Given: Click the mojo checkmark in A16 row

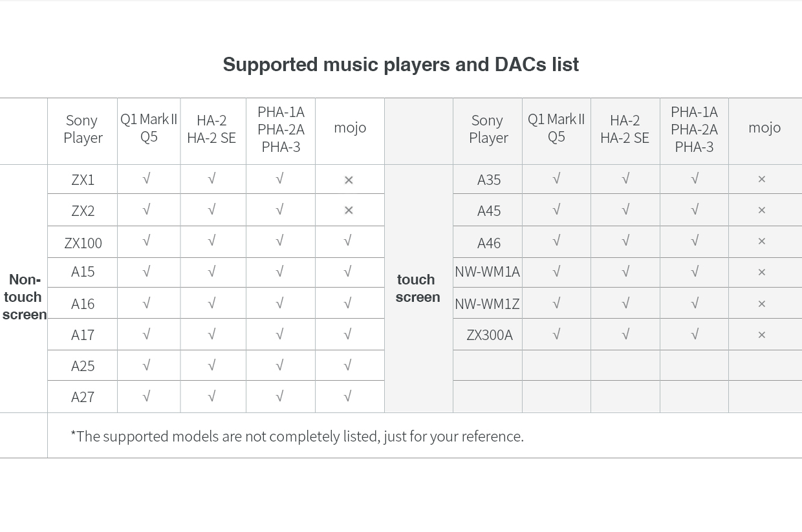Looking at the screenshot, I should pos(348,303).
